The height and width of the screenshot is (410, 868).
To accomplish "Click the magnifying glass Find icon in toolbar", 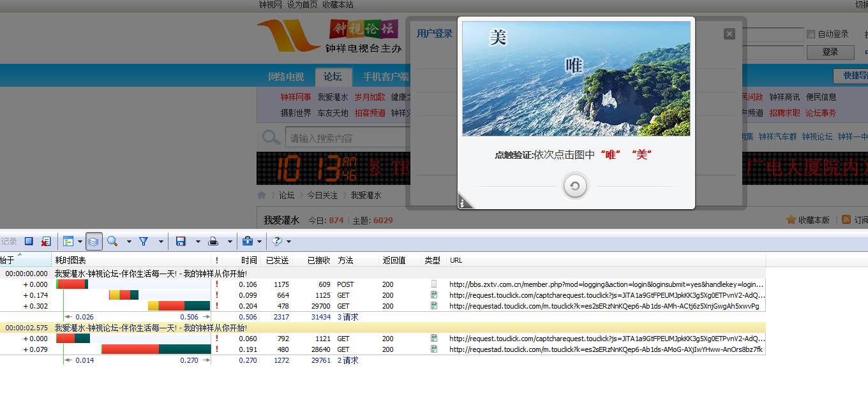I will click(x=112, y=242).
